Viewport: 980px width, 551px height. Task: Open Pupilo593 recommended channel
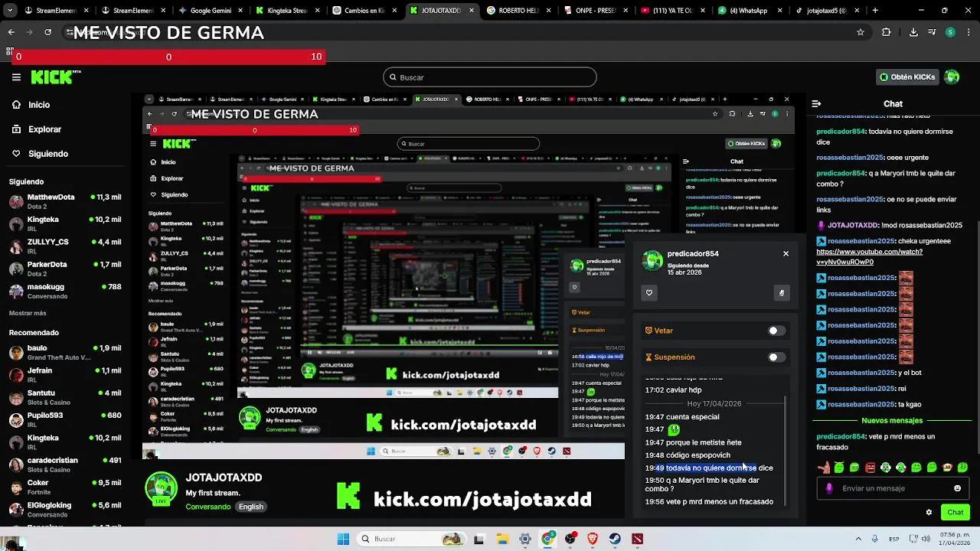coord(65,419)
